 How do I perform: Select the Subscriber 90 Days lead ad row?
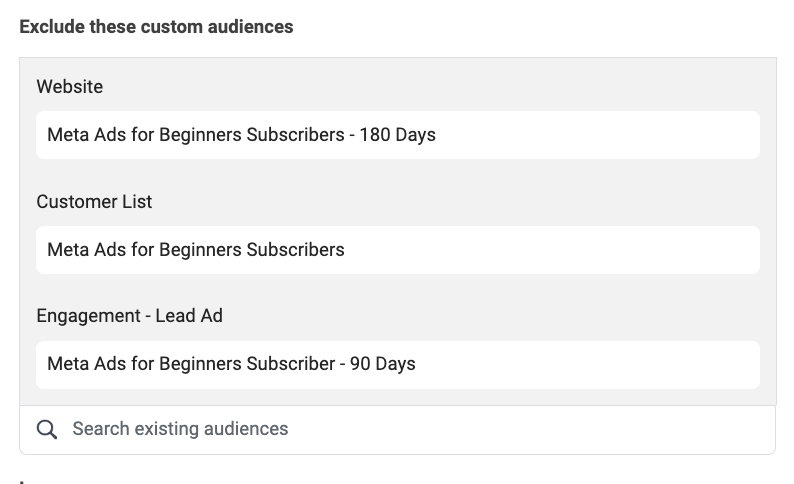point(398,365)
